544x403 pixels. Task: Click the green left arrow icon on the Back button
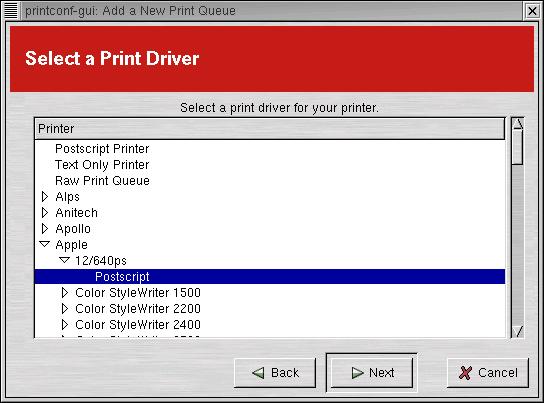click(x=258, y=373)
